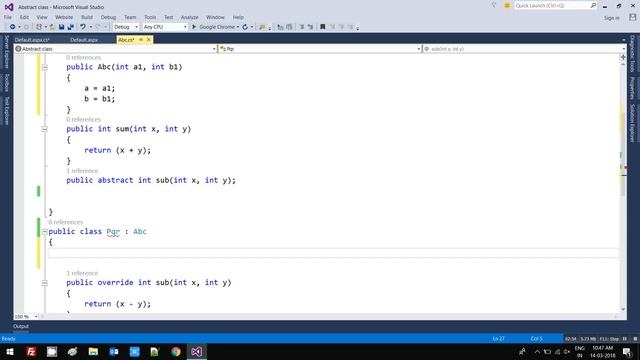Collapse the sum method code block
640x360 pixels.
pos(45,129)
